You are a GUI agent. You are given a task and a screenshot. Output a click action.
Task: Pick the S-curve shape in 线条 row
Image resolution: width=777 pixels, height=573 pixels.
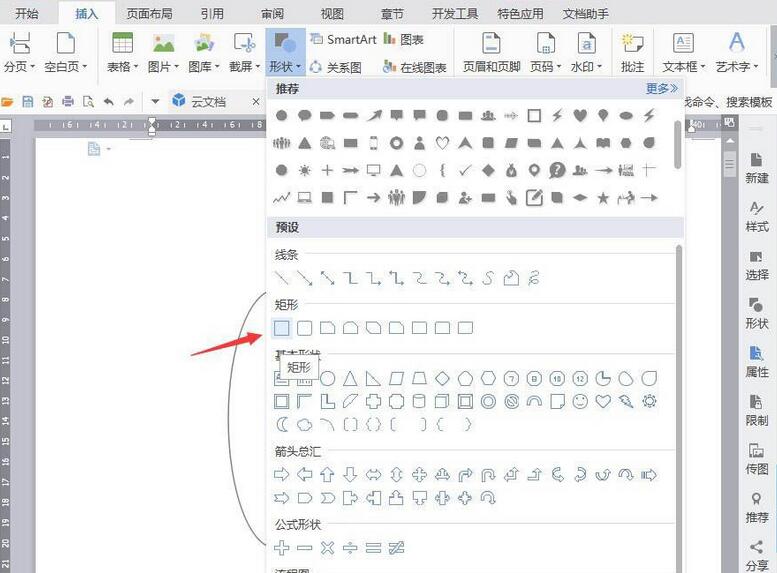[x=488, y=278]
